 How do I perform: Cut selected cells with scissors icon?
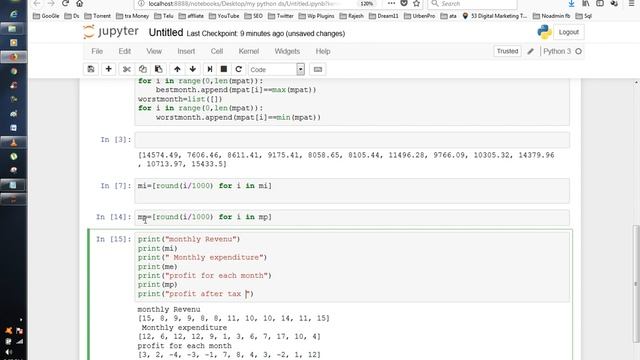point(127,69)
